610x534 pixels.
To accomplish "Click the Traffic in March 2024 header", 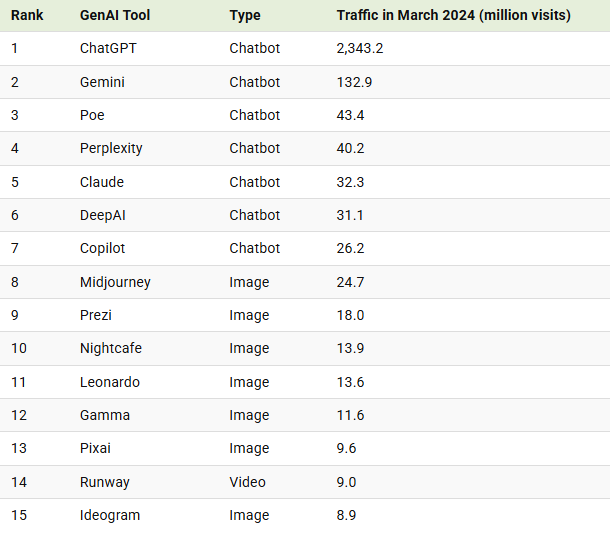I will coord(453,16).
